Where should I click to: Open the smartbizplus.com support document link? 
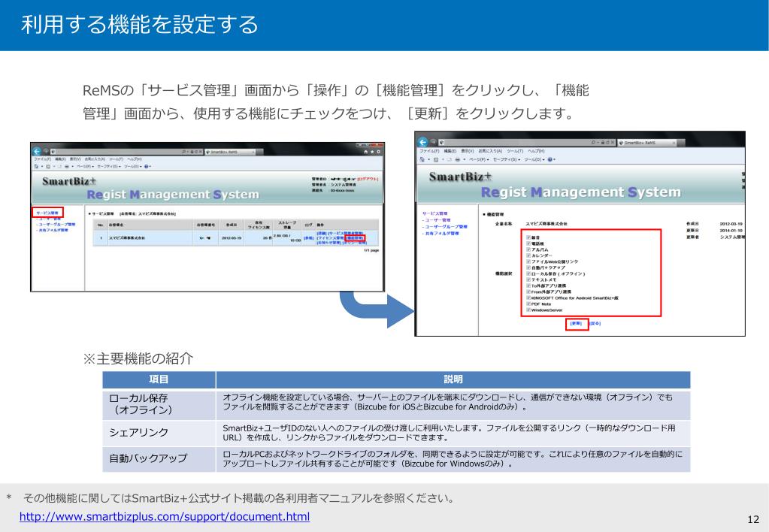click(x=165, y=517)
